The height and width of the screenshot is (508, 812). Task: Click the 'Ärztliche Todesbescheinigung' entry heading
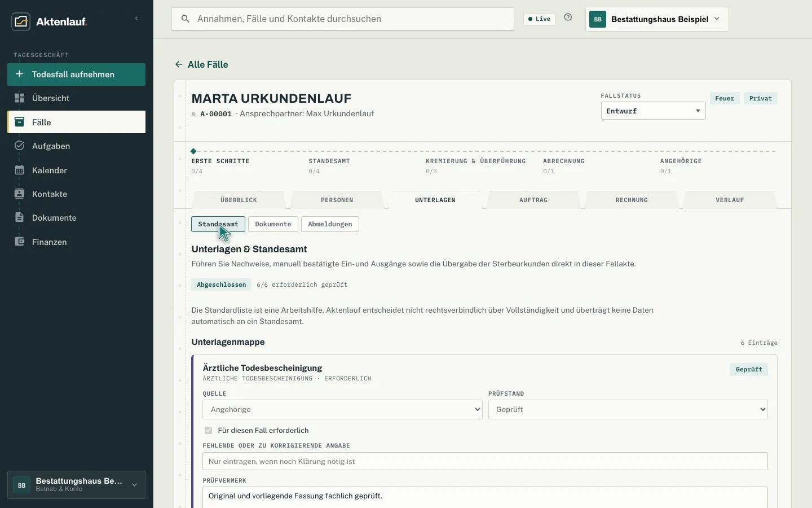coord(262,367)
